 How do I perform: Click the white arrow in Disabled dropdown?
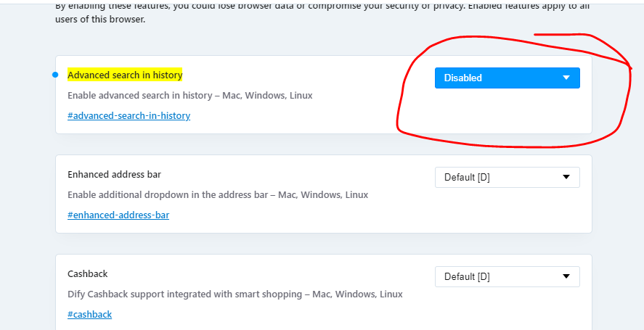(x=566, y=78)
